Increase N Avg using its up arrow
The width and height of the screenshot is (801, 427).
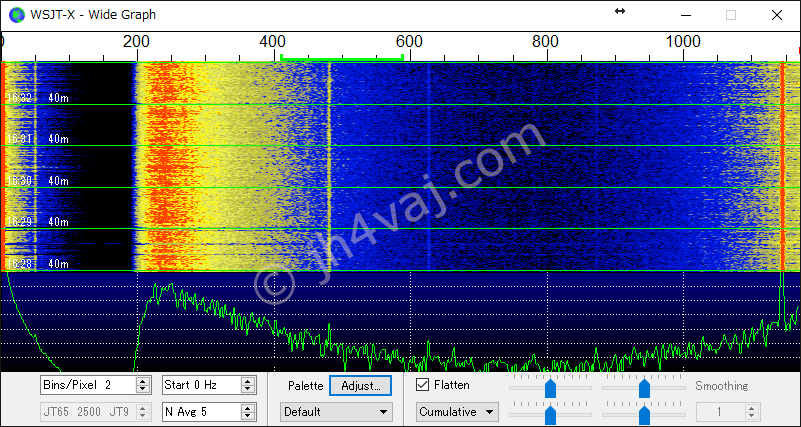tap(248, 408)
